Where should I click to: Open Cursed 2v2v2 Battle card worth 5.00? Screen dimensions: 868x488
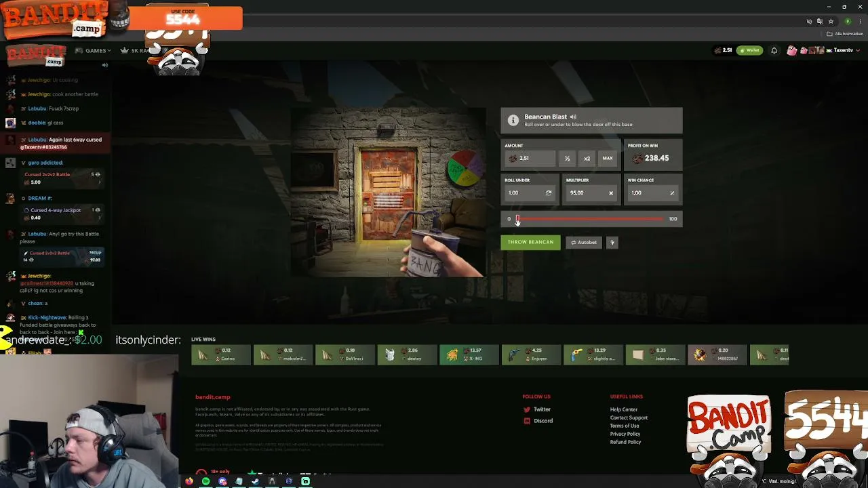62,178
